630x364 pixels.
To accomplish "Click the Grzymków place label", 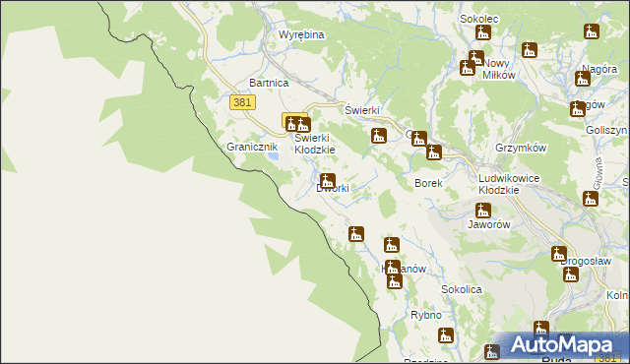I will 521,149.
